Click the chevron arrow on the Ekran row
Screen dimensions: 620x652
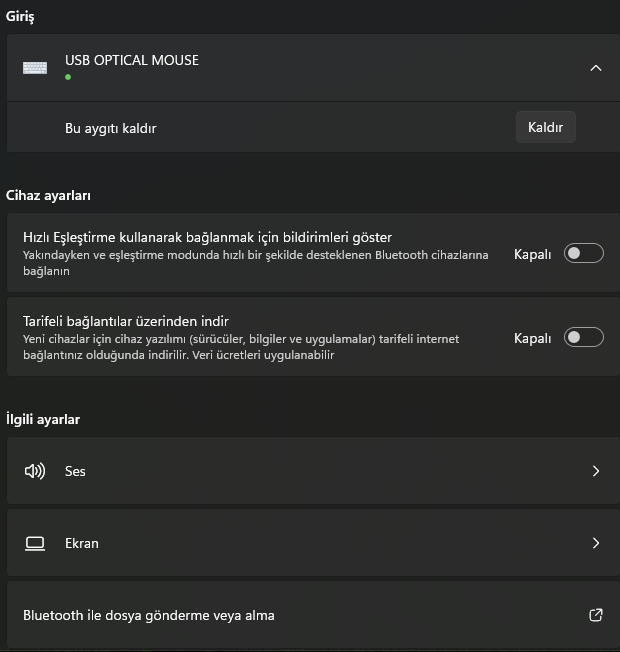596,543
